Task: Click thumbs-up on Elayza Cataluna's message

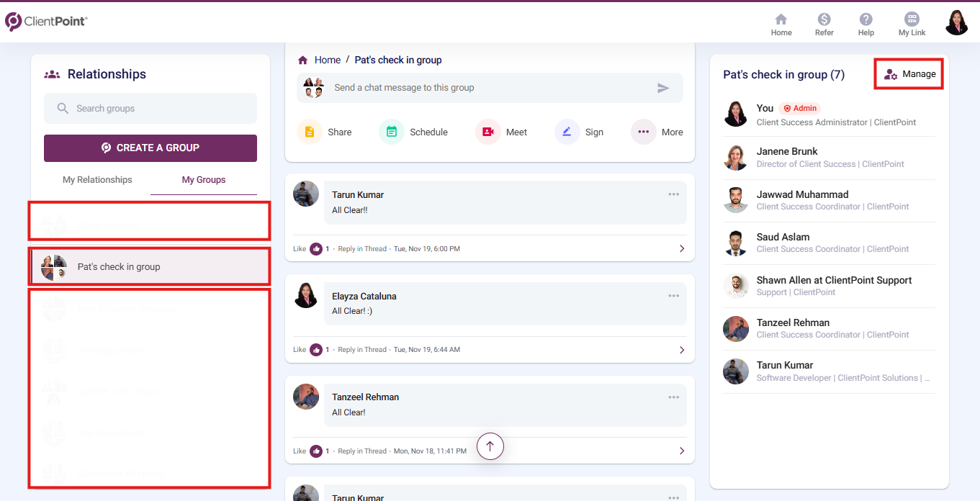Action: (x=315, y=350)
